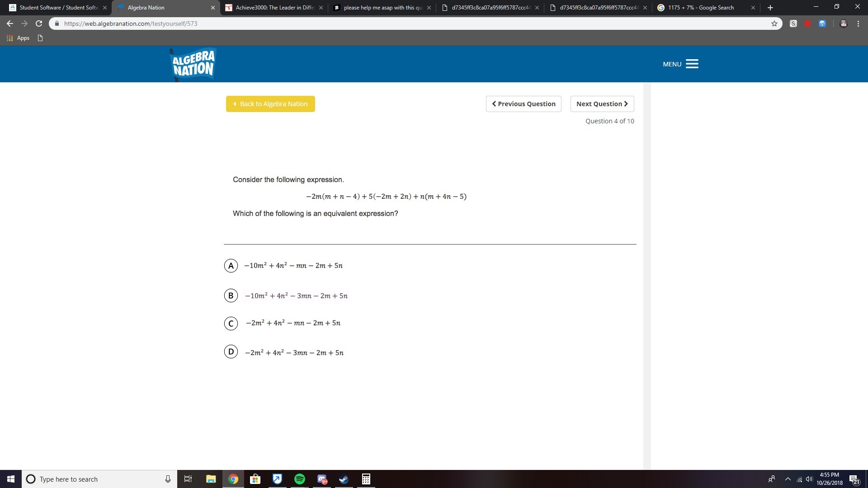This screenshot has height=488, width=868.
Task: Go to the Previous Question
Action: (x=524, y=104)
